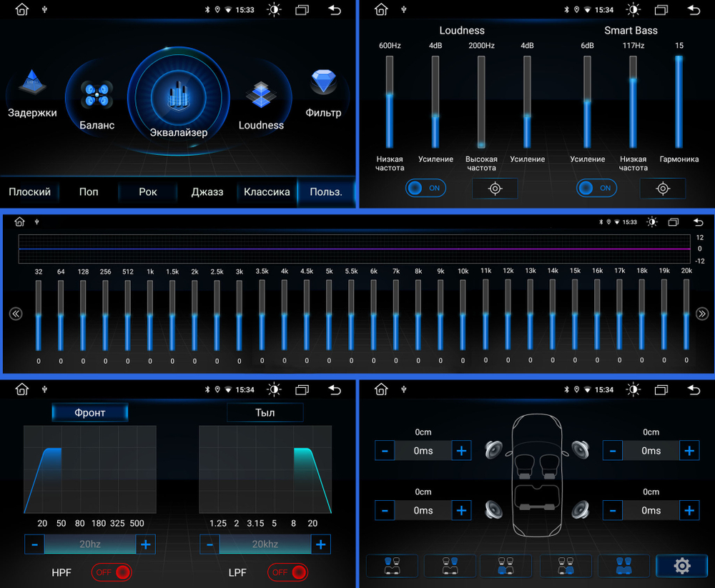Turn off the Loudness ON switch

pos(425,189)
